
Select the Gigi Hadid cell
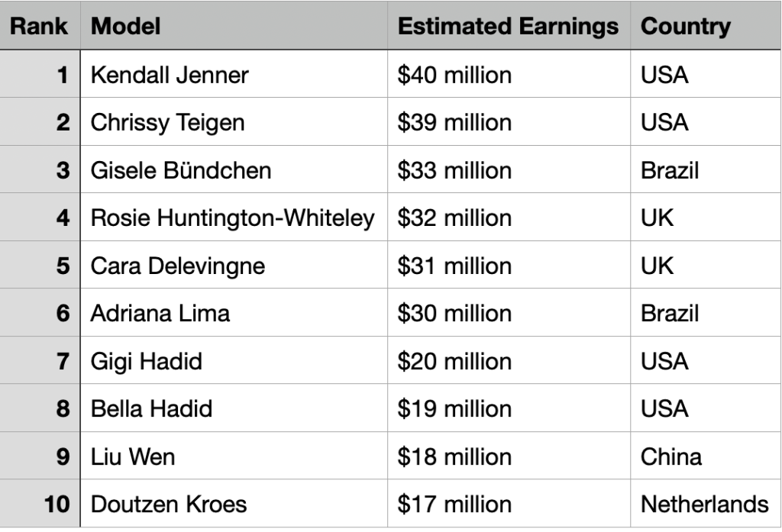tap(146, 360)
